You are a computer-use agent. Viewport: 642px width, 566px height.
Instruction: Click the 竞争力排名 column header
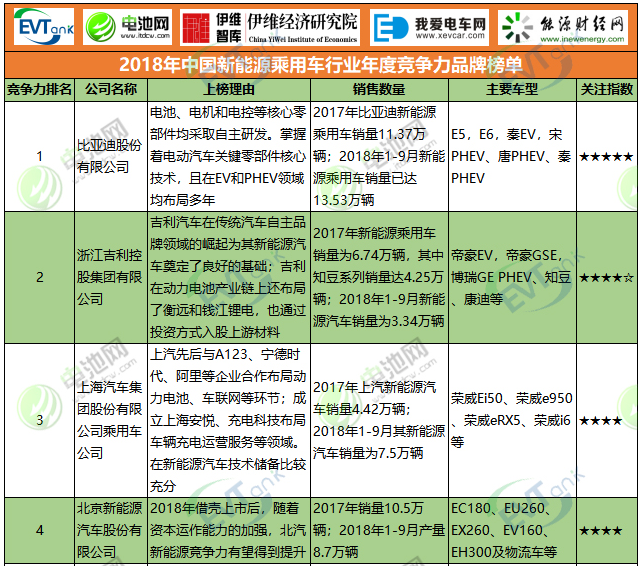pos(39,89)
